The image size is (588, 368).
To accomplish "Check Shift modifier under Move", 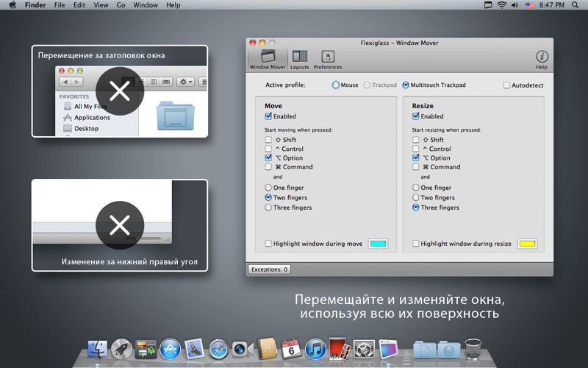I will pyautogui.click(x=268, y=140).
